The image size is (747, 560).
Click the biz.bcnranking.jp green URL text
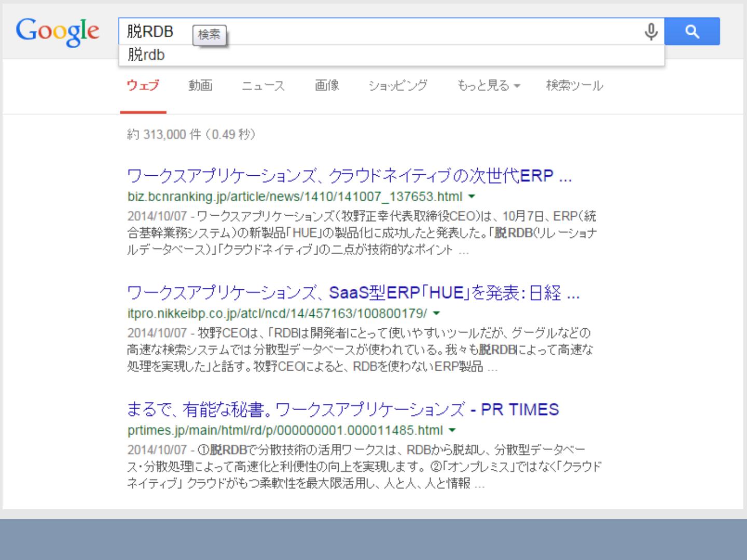point(294,197)
